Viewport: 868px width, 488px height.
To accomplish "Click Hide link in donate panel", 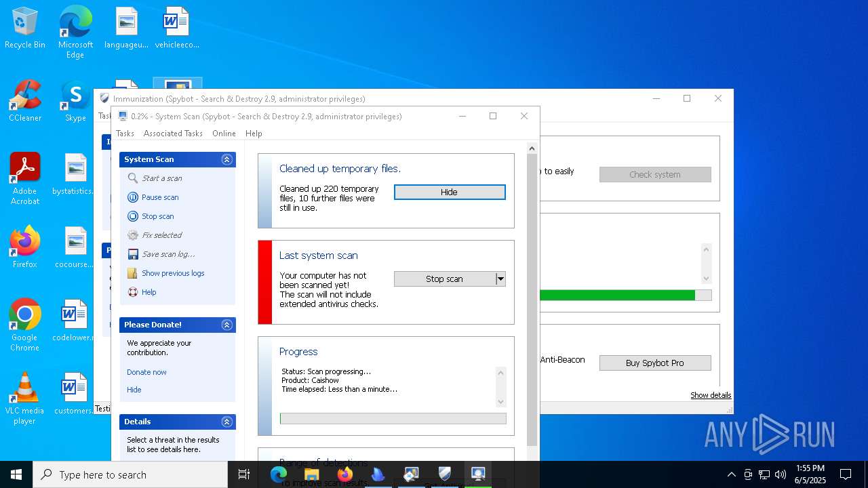I will [x=134, y=390].
